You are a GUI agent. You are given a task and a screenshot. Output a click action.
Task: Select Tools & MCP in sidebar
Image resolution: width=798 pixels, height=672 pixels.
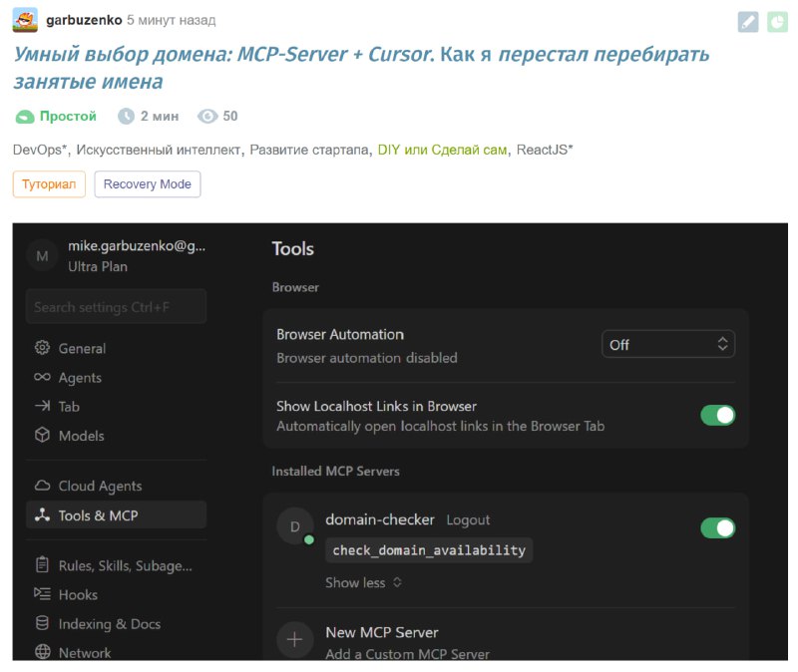116,514
